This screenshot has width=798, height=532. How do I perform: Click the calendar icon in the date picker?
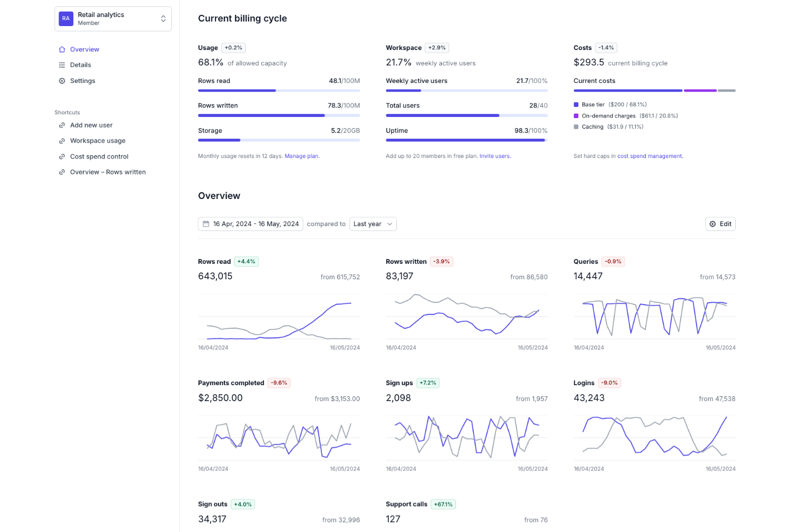(x=206, y=223)
